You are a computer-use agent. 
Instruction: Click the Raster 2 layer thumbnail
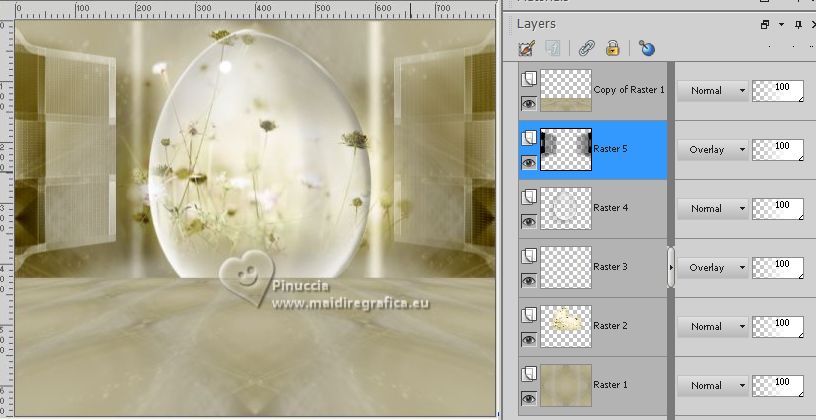tap(566, 327)
